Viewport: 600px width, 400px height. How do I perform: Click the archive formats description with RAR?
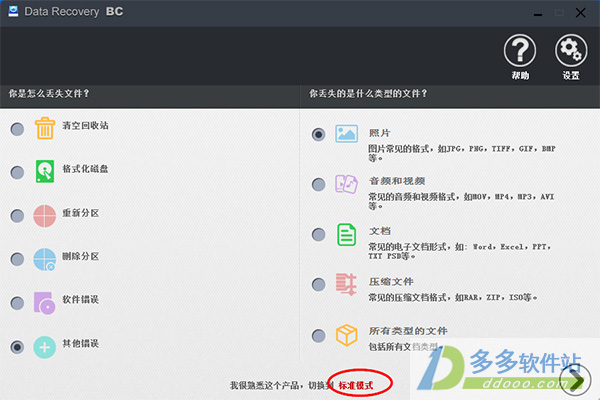[453, 297]
